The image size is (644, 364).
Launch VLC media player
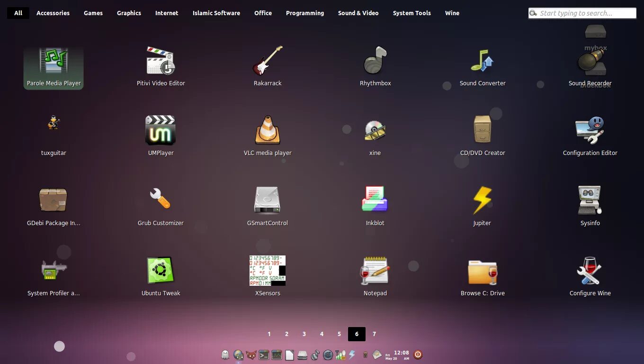point(268,136)
